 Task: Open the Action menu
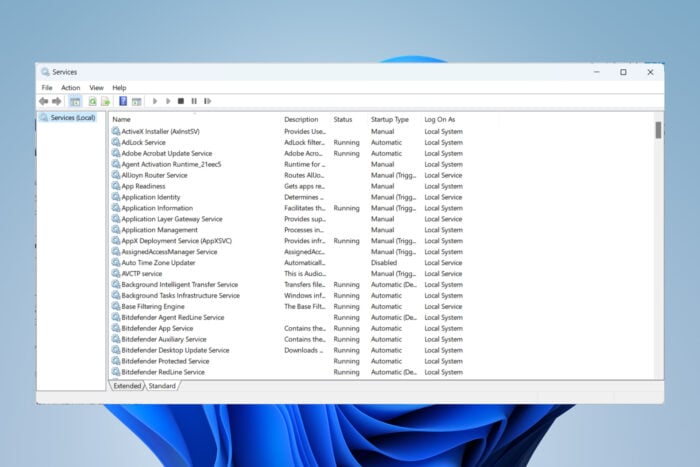70,88
